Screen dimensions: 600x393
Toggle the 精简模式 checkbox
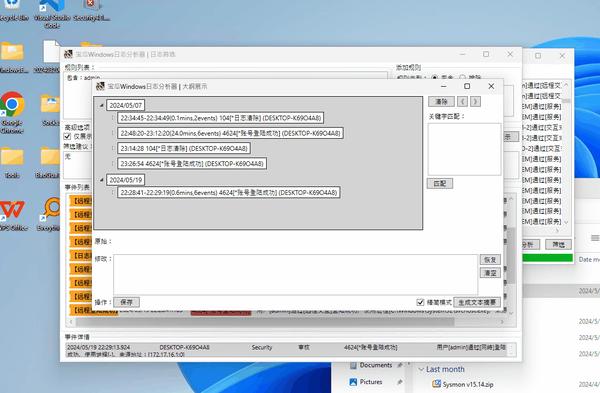tap(420, 302)
